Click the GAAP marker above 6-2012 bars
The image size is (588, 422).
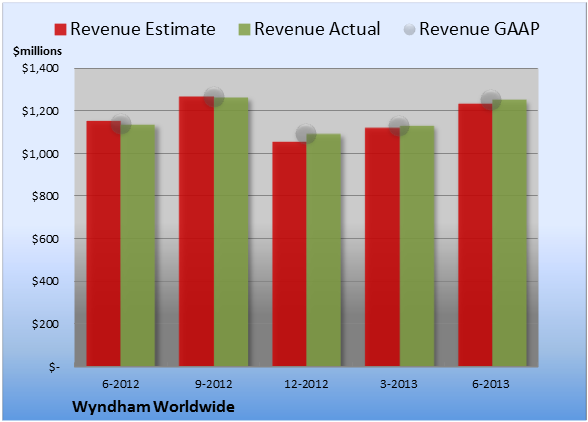pyautogui.click(x=121, y=124)
